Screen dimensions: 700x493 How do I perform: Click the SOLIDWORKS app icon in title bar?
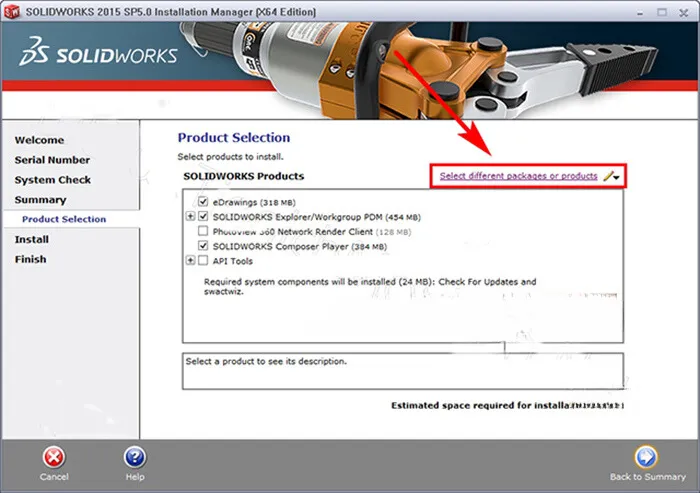(x=12, y=12)
